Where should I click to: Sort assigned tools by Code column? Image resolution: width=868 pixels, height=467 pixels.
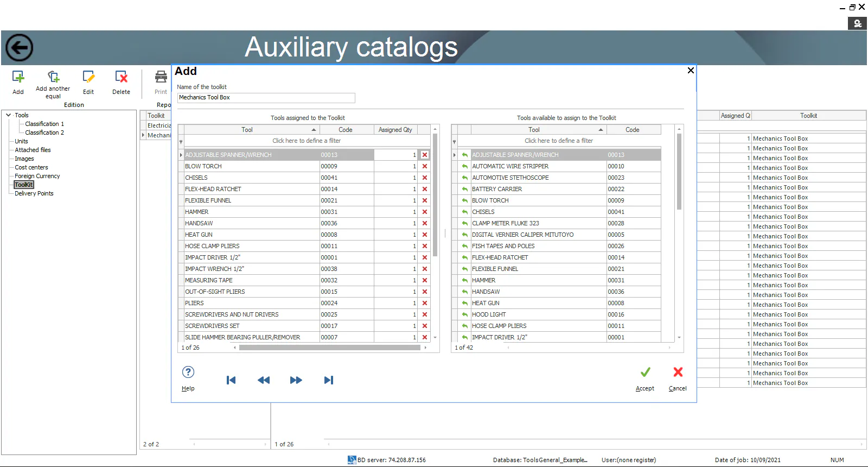tap(347, 130)
